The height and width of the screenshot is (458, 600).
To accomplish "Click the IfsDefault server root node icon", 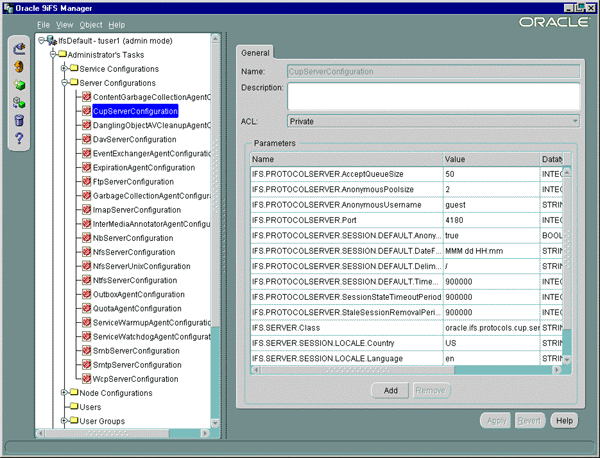I will pyautogui.click(x=52, y=41).
